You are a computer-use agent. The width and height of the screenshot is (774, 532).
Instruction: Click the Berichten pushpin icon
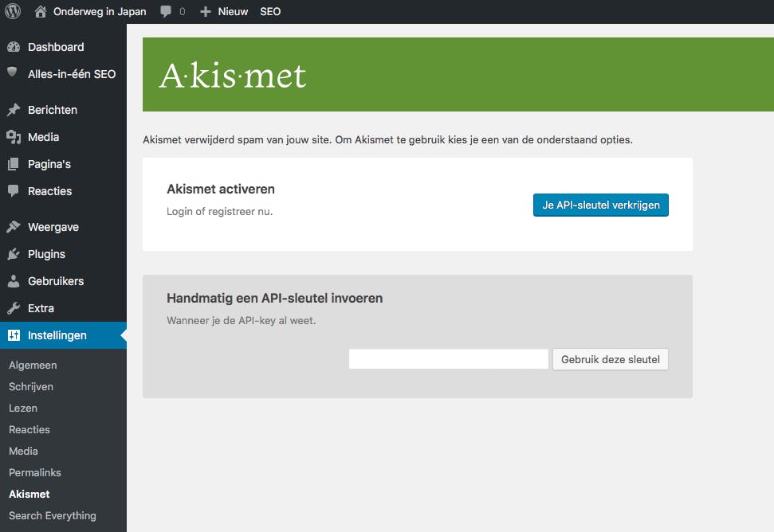(x=14, y=109)
